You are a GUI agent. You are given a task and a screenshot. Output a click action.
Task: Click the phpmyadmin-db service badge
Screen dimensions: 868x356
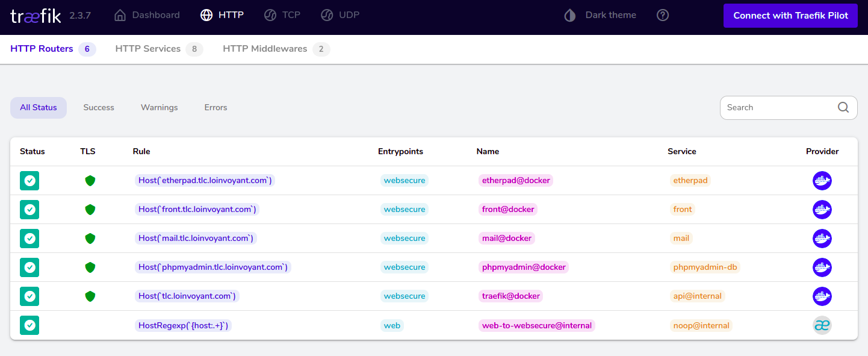(x=705, y=267)
